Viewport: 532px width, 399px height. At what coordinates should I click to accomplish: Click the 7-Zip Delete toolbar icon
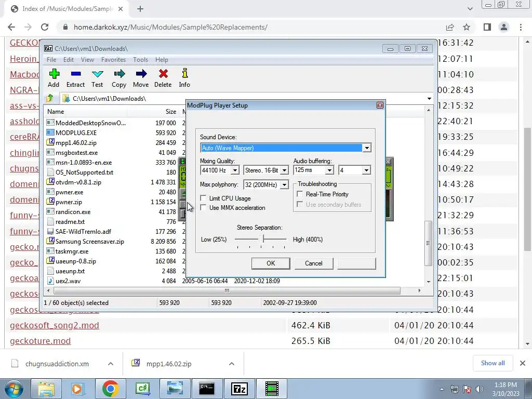163,78
